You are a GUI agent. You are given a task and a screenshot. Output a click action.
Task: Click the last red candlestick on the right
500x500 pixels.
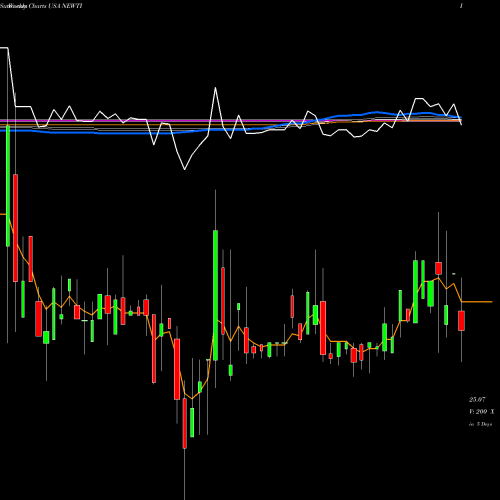461,321
